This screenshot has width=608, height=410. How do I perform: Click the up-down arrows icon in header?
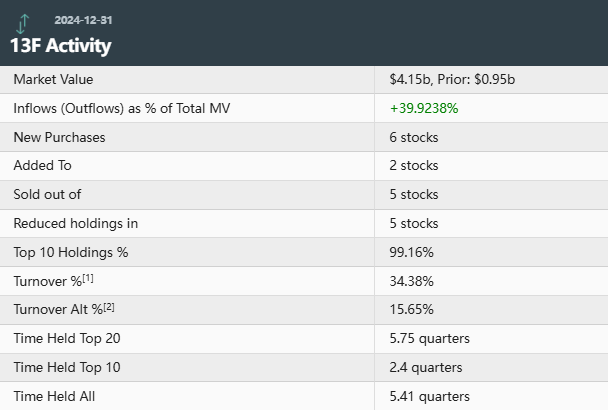tap(23, 21)
